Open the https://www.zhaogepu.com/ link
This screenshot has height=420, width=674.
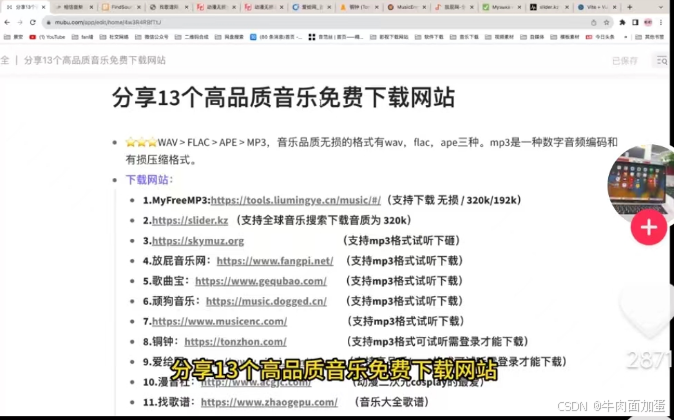[270, 402]
